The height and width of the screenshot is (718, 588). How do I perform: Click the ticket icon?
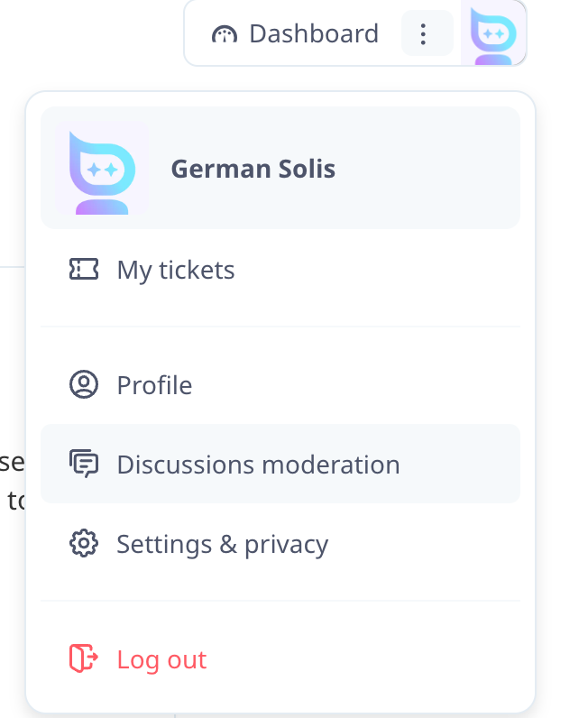click(83, 269)
